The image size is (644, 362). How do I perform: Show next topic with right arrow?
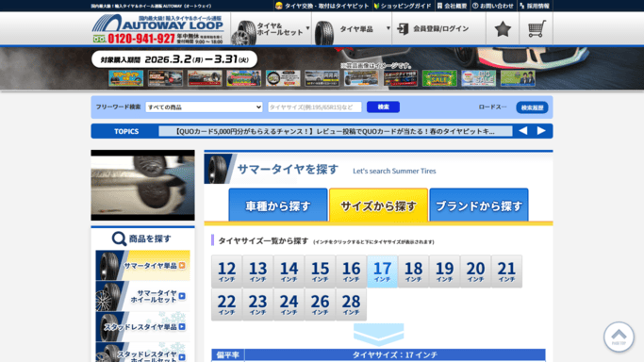tap(541, 131)
